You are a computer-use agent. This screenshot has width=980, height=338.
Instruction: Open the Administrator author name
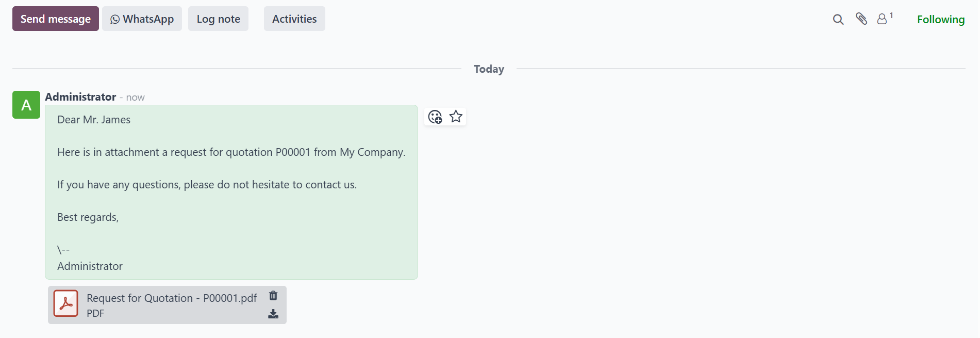(x=80, y=97)
